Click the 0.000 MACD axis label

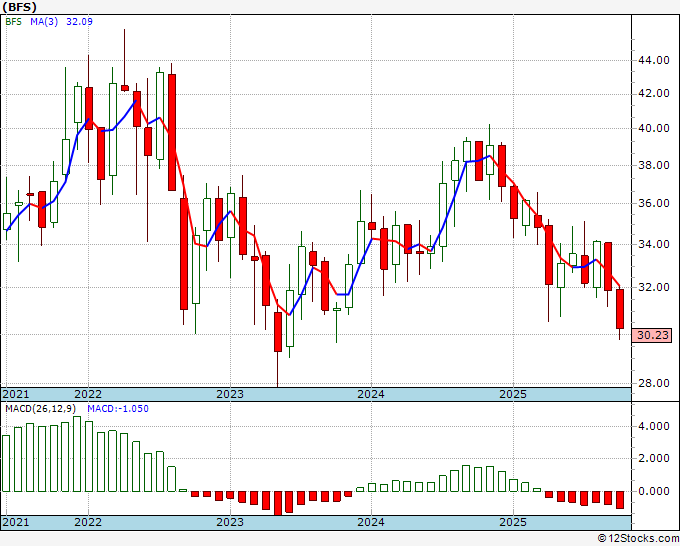coord(654,491)
